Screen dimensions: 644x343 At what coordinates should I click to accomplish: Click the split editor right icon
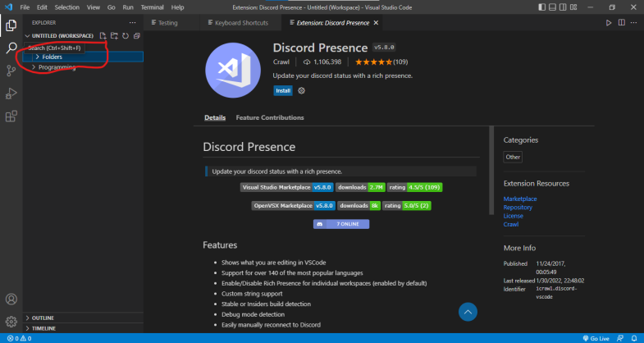[622, 23]
